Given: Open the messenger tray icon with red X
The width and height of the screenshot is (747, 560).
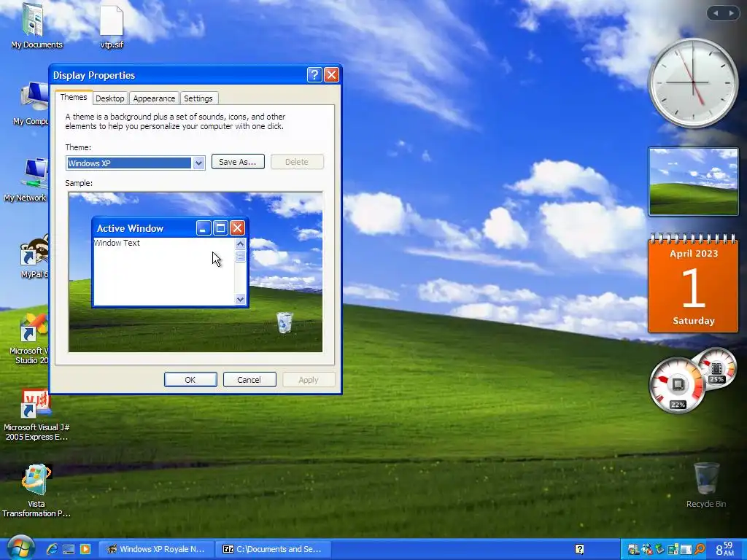Looking at the screenshot, I should coord(646,550).
